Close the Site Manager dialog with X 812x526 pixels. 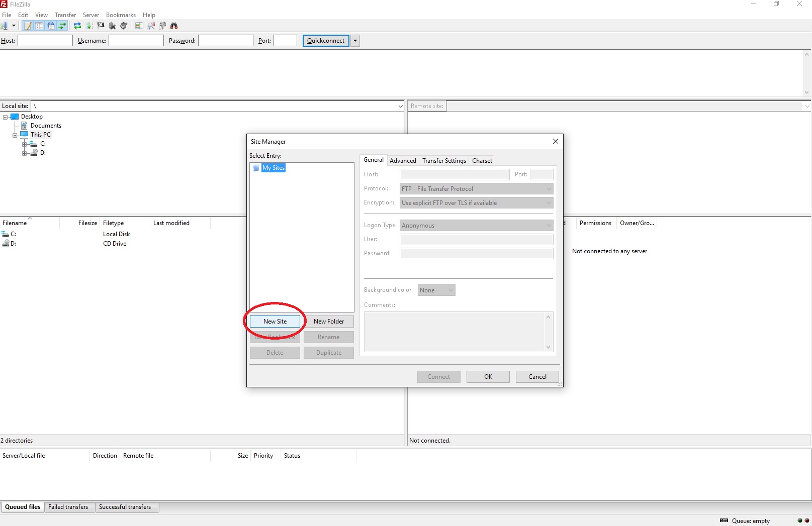556,141
